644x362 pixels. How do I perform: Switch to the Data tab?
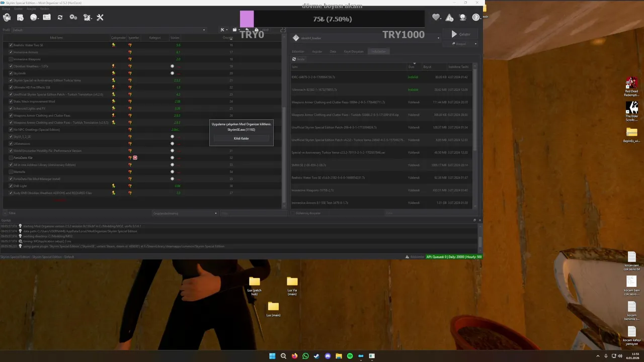pyautogui.click(x=333, y=51)
